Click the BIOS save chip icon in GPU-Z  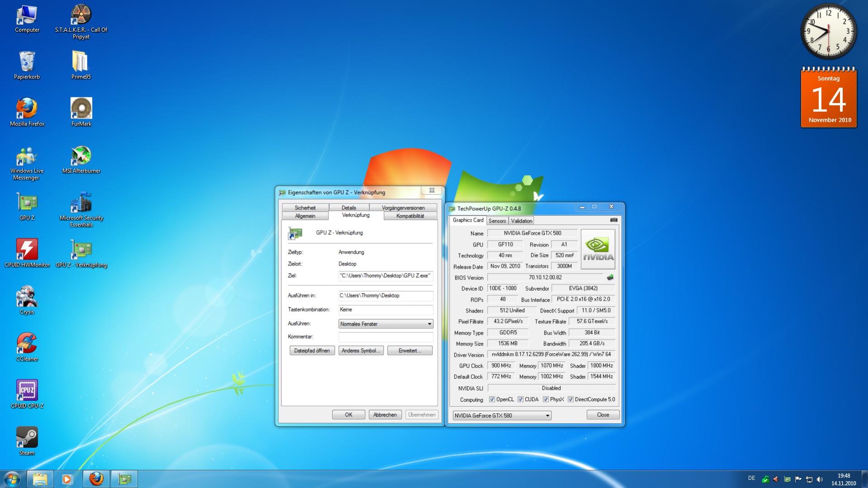(610, 277)
